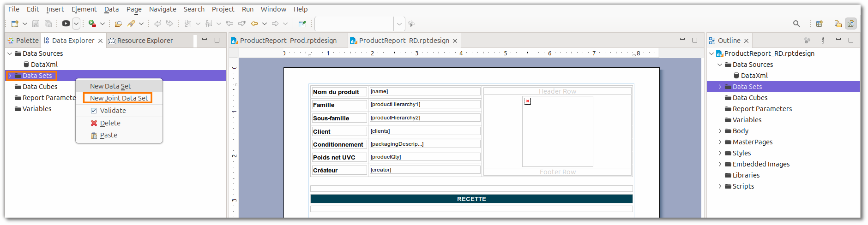Collapse Data Sources in Data Explorer
The image size is (868, 225).
[x=10, y=53]
